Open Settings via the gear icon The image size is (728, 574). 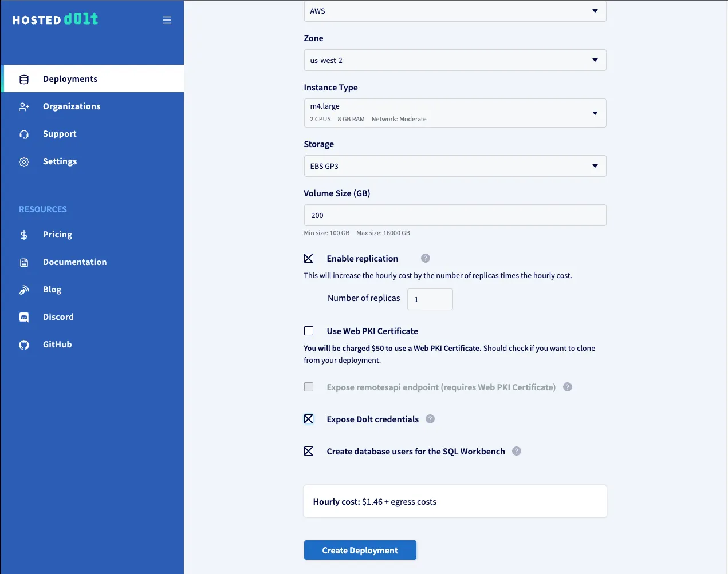23,161
